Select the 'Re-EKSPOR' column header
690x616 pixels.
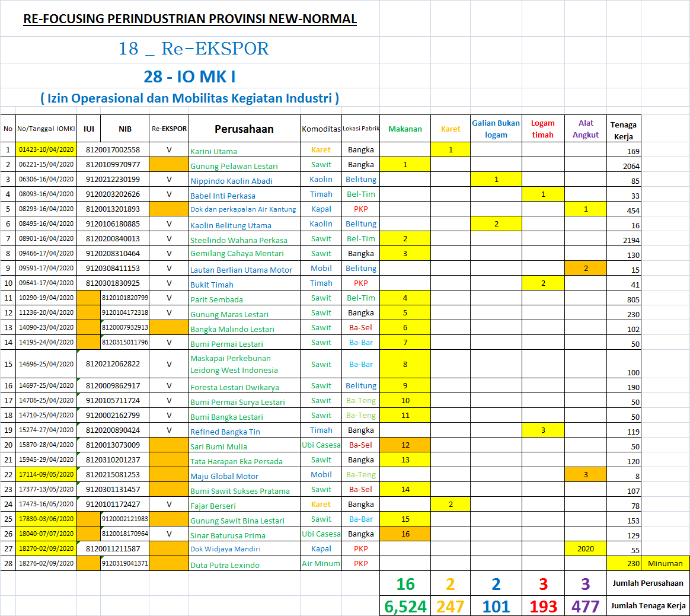[170, 129]
